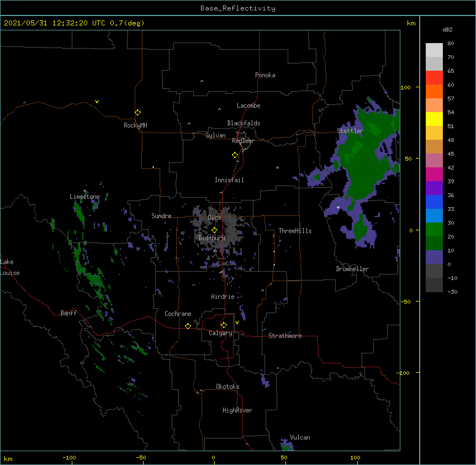Click the Sylvan label
The image size is (476, 465).
[x=215, y=135]
